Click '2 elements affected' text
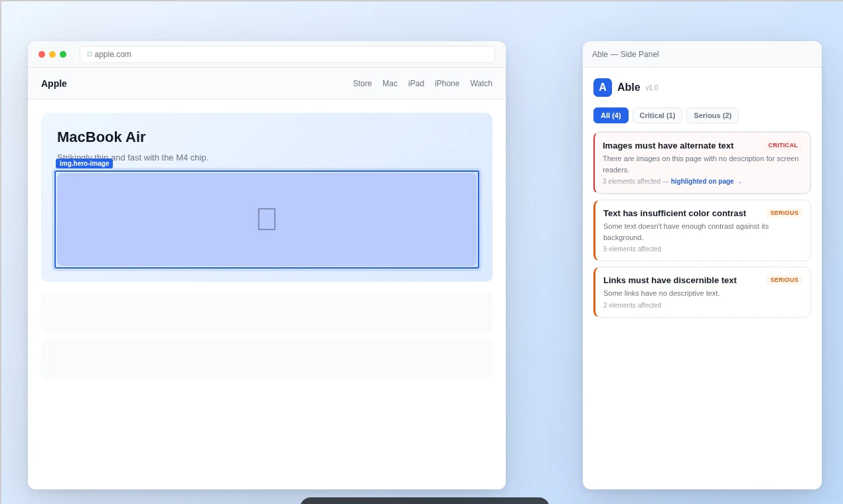The height and width of the screenshot is (504, 843). click(x=632, y=306)
